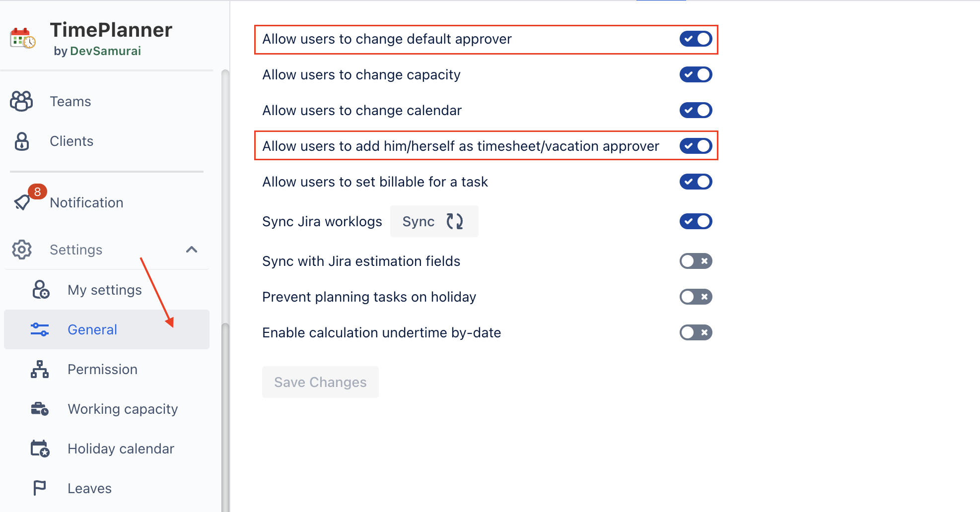Screen dimensions: 980x512
Task: Open Teams via its people icon
Action: pos(21,101)
